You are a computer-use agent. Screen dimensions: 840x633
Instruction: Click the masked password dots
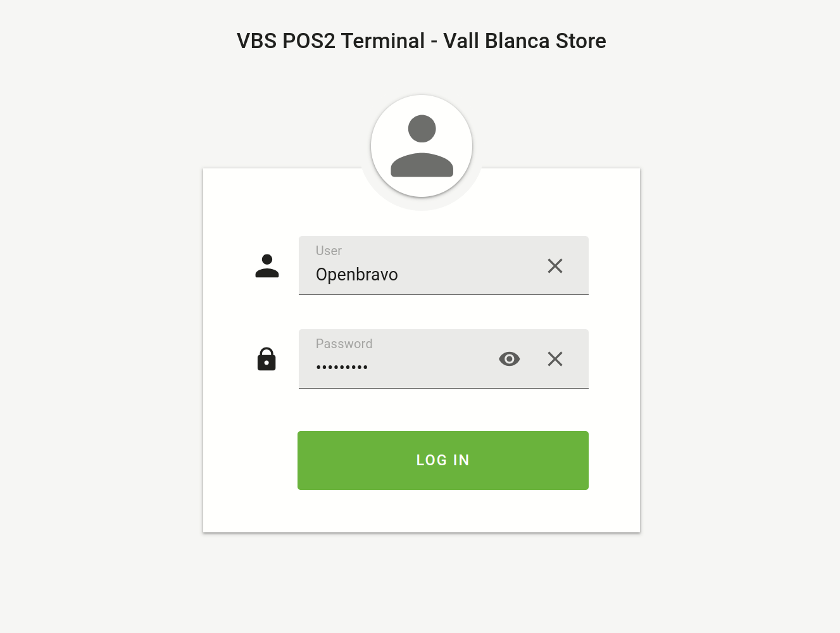click(342, 367)
